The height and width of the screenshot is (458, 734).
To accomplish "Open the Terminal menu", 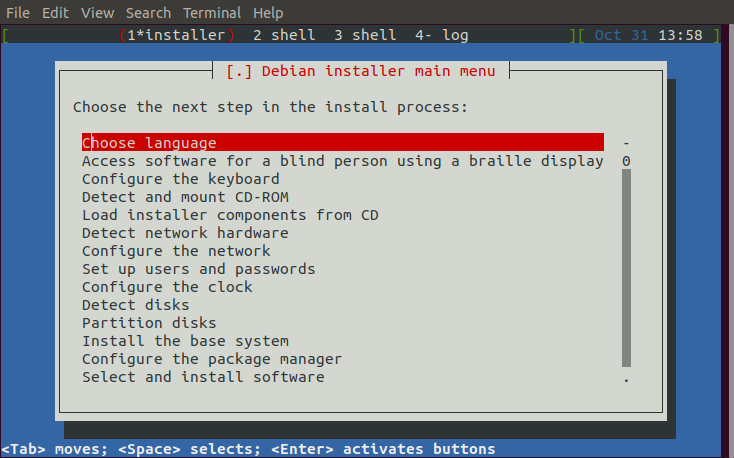I will pyautogui.click(x=211, y=13).
